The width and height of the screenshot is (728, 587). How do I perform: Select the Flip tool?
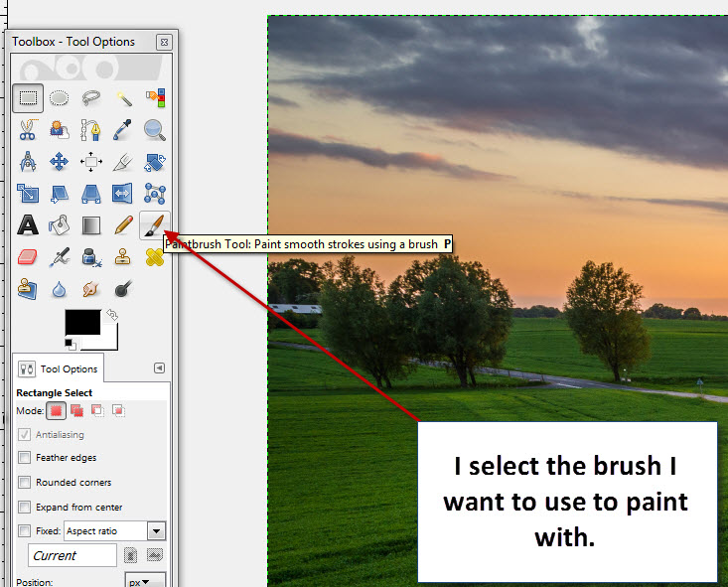123,194
